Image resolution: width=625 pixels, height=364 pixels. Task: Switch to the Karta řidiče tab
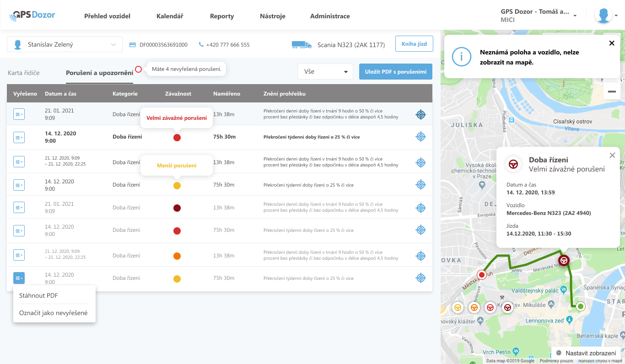click(24, 73)
